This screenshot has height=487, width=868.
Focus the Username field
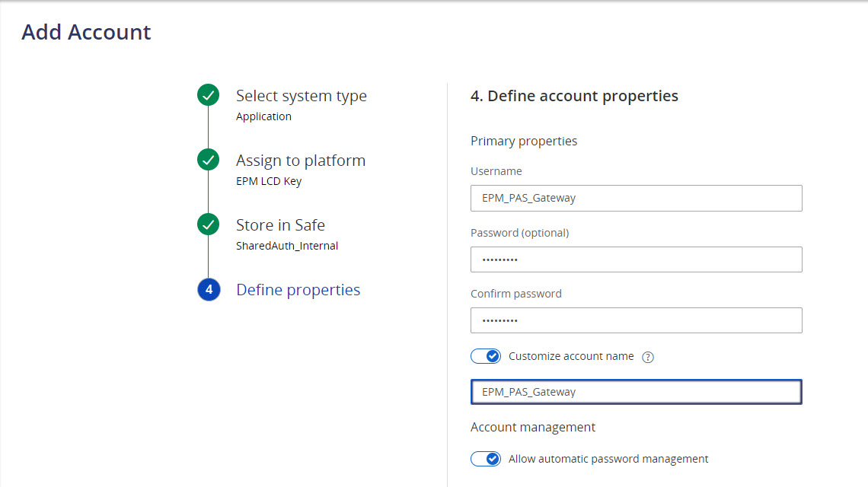click(x=636, y=198)
